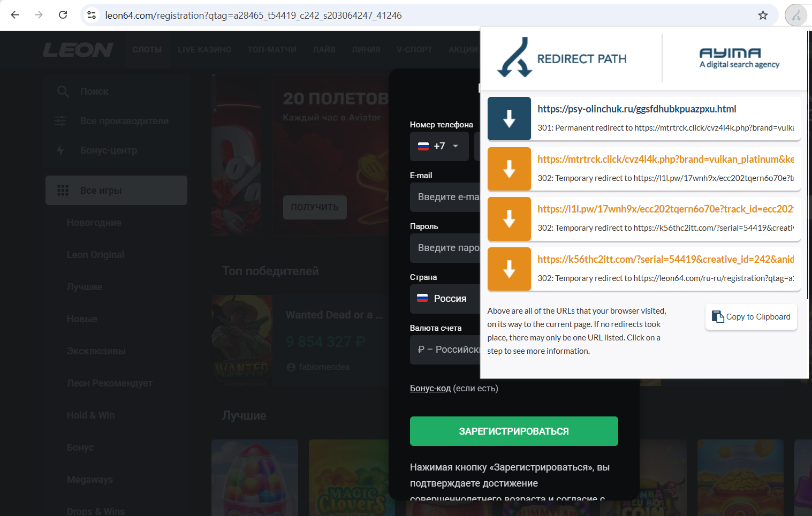Click the 20 ПОЛЕТОВ banner title
The height and width of the screenshot is (516, 812).
click(336, 98)
